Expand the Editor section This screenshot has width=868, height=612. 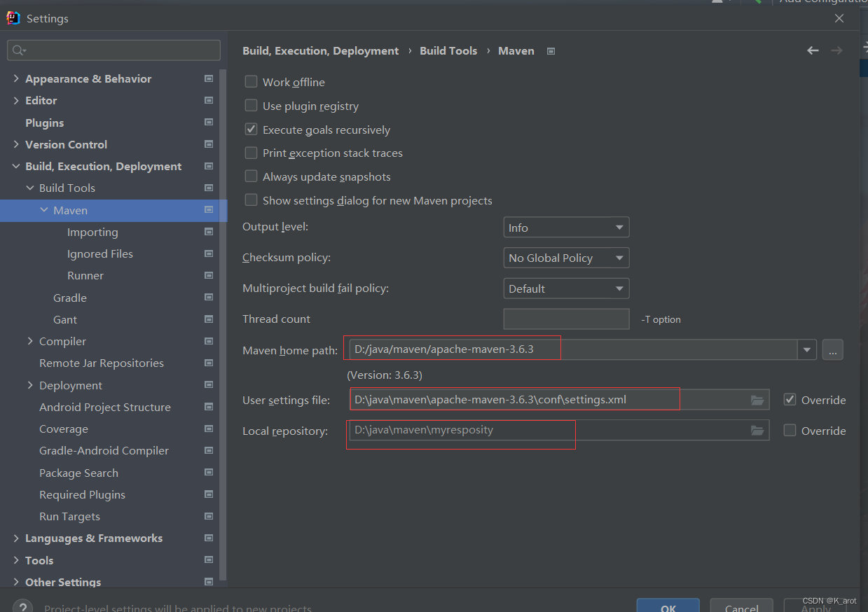click(x=16, y=101)
